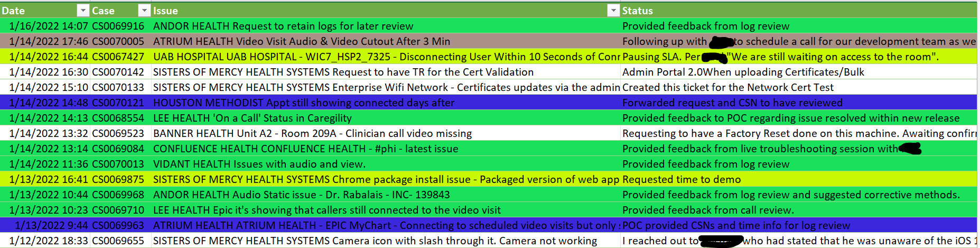Select case cell CS0070142
980x248 pixels.
pyautogui.click(x=121, y=72)
